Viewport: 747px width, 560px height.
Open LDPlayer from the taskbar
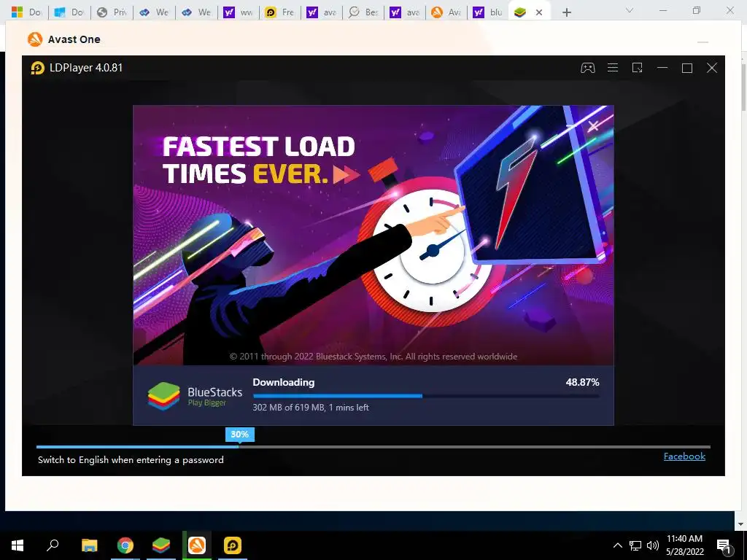click(233, 545)
